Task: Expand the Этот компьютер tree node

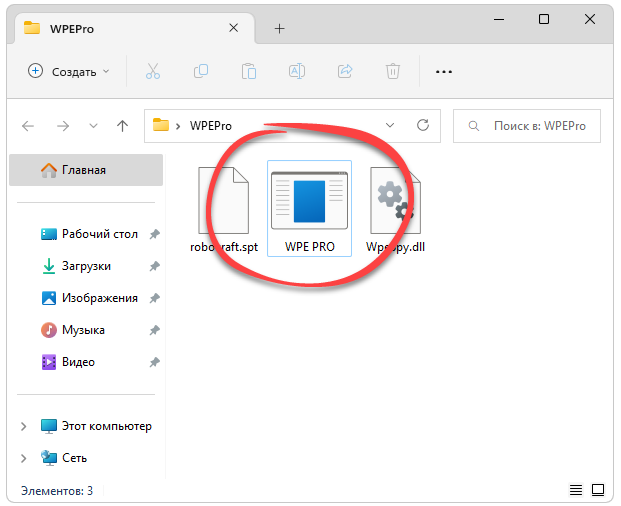Action: (x=24, y=426)
